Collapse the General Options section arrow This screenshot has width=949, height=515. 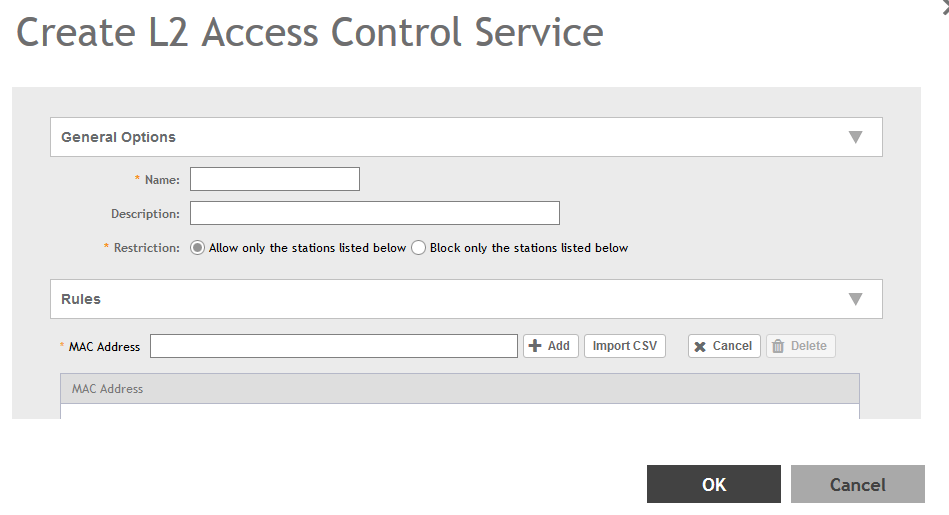point(855,137)
